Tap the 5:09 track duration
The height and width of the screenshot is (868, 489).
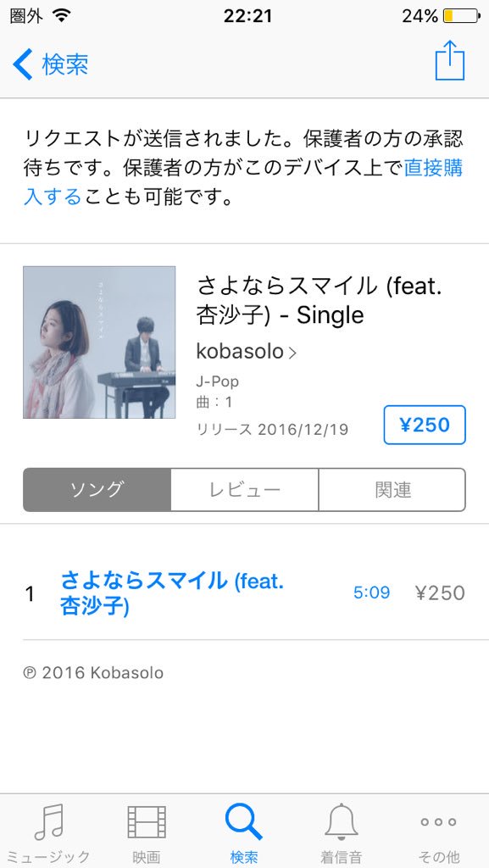click(x=372, y=593)
